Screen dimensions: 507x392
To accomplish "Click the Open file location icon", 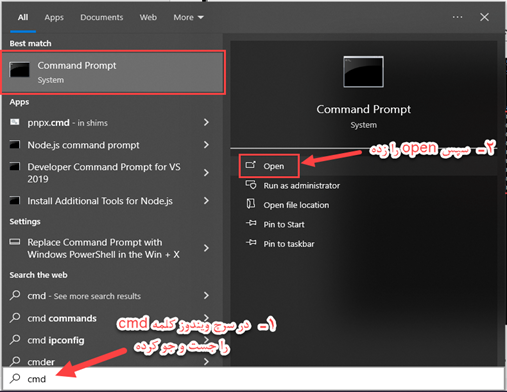I will tap(251, 204).
